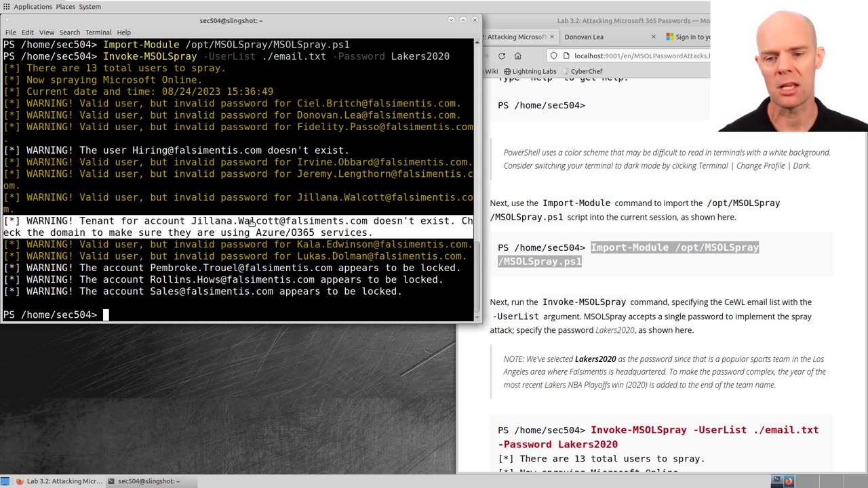Image resolution: width=868 pixels, height=488 pixels.
Task: Click the Current date and time line
Action: pos(138,91)
